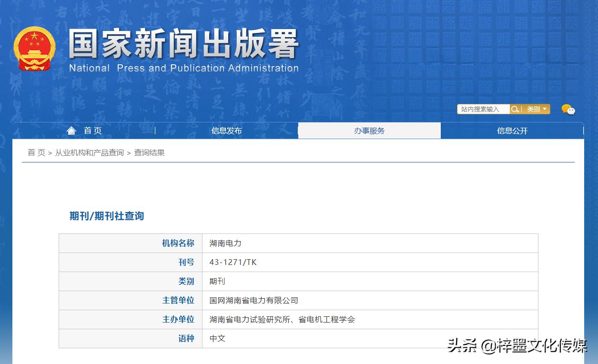Click the 查询结果 breadcrumb item

click(x=149, y=152)
